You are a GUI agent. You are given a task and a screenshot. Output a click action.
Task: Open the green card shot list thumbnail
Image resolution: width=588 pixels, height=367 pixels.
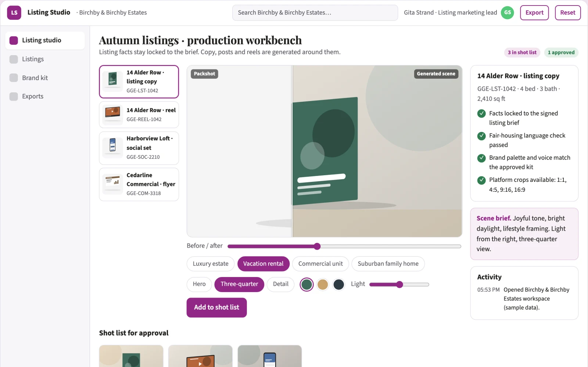point(131,356)
